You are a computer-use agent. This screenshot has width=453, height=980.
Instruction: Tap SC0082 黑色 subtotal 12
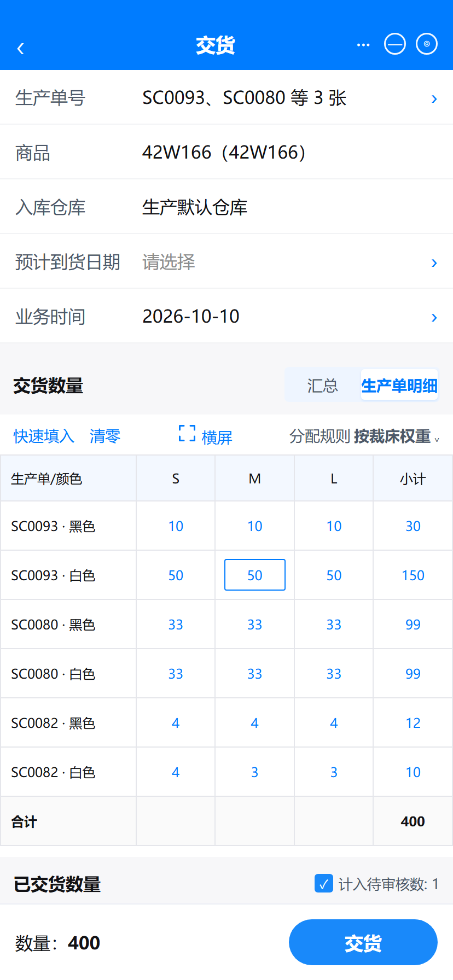(x=413, y=723)
